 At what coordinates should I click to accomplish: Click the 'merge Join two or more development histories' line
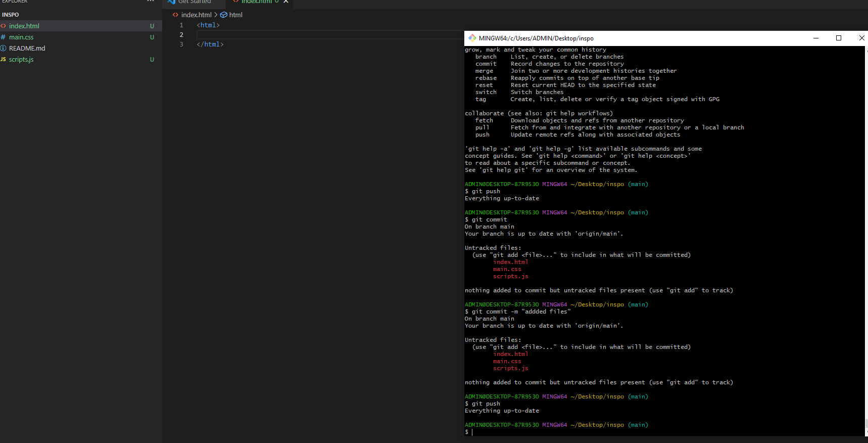[x=575, y=71]
